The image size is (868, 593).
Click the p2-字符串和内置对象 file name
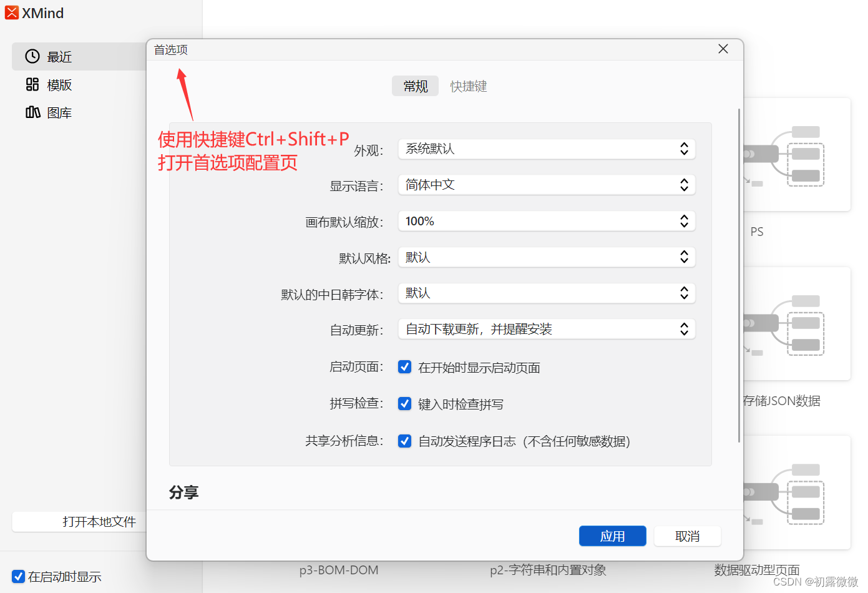click(548, 570)
